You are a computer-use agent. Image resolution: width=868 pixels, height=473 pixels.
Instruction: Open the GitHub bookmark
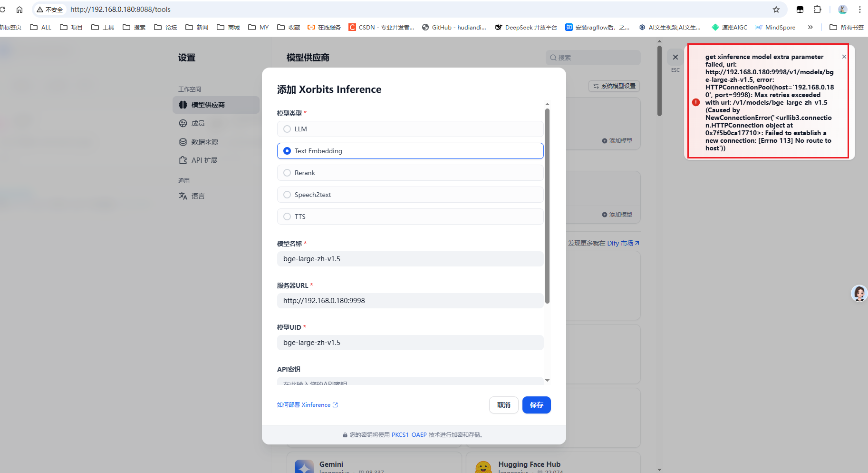point(454,28)
